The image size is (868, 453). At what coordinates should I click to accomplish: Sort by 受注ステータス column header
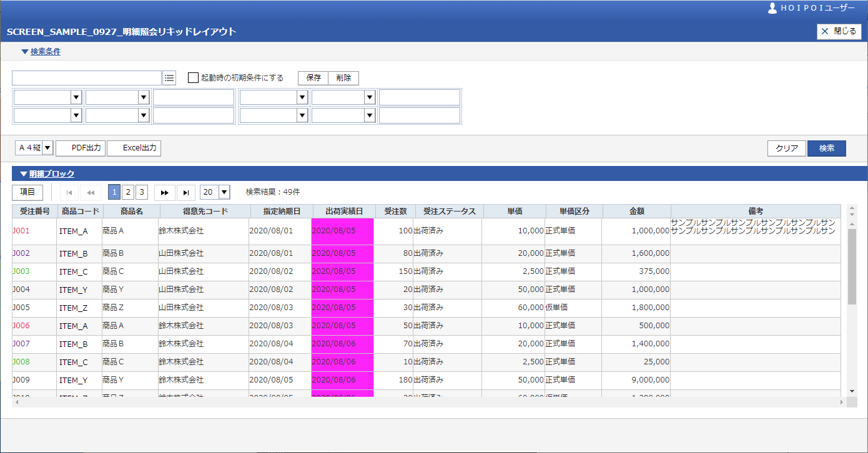pyautogui.click(x=449, y=212)
